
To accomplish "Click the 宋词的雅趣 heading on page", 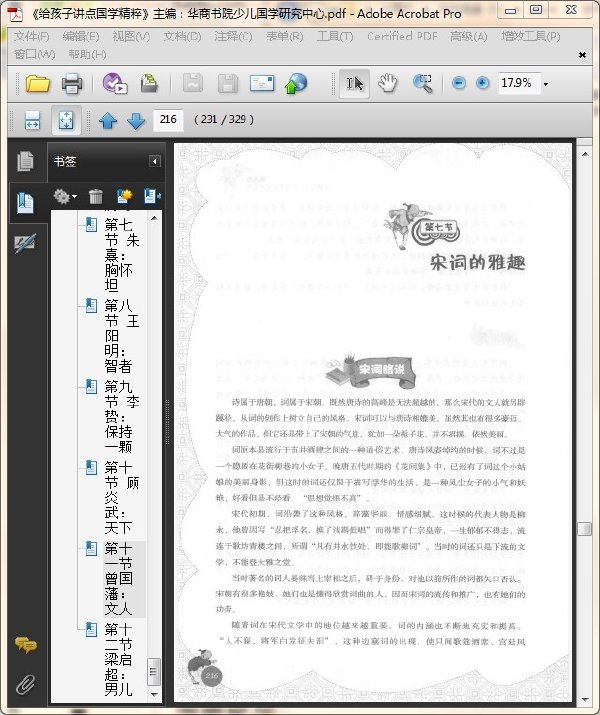I will (x=477, y=262).
